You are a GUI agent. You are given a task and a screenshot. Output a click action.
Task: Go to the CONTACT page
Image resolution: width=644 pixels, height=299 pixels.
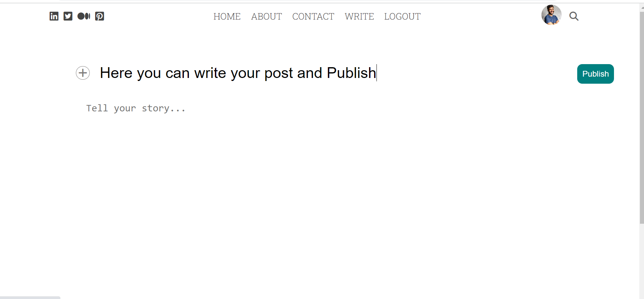313,16
